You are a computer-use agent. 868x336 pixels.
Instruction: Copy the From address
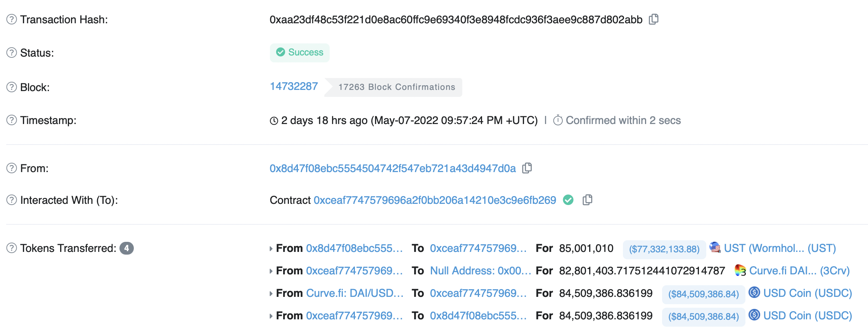coord(527,168)
